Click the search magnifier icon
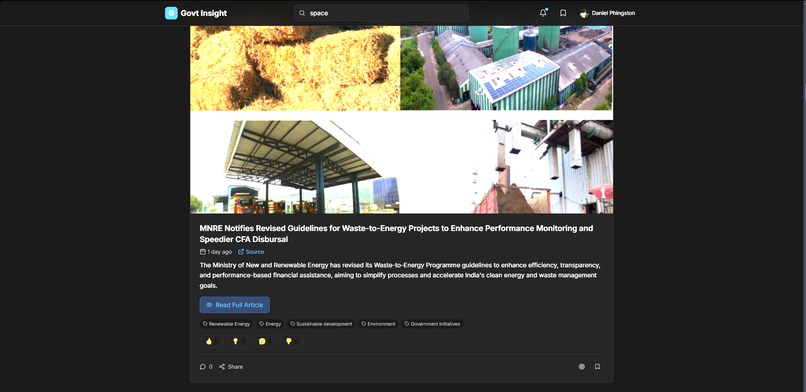806x392 pixels. 302,13
